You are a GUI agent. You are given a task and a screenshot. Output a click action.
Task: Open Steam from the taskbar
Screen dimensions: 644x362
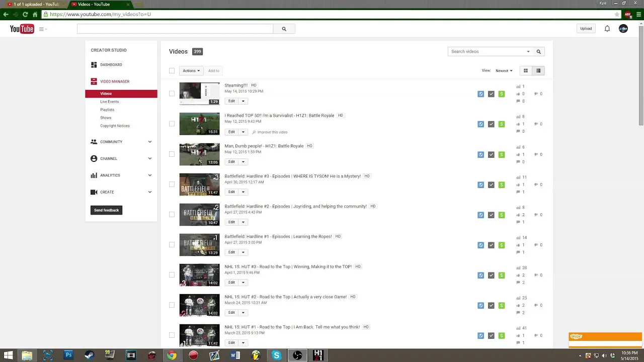pyautogui.click(x=90, y=355)
